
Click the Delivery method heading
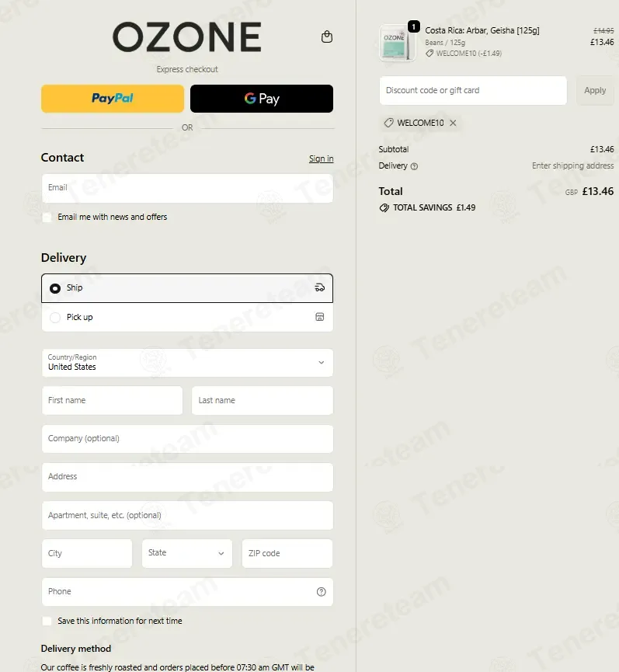coord(76,649)
